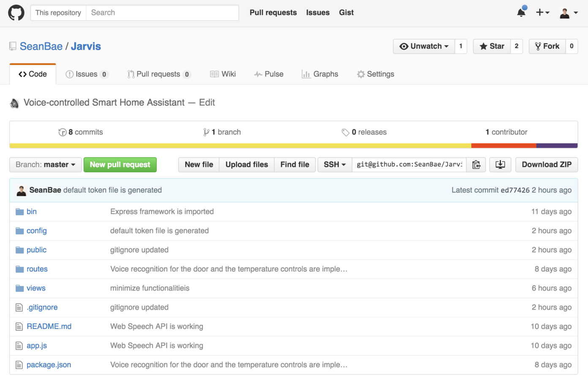Fork the Jarvis repository

point(547,46)
